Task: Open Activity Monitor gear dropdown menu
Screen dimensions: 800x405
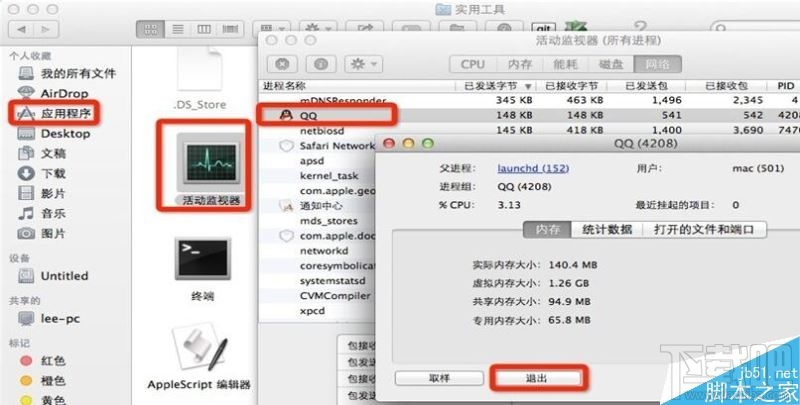Action: coord(364,64)
